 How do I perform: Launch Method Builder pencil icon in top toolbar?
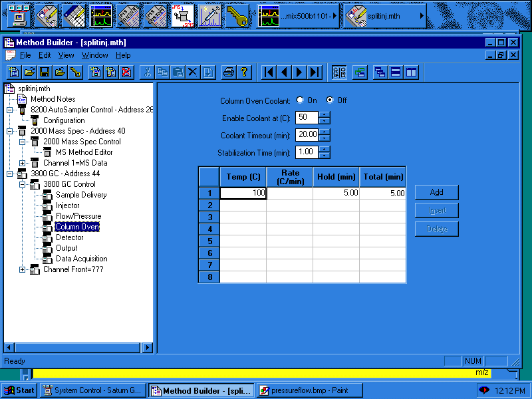click(47, 16)
